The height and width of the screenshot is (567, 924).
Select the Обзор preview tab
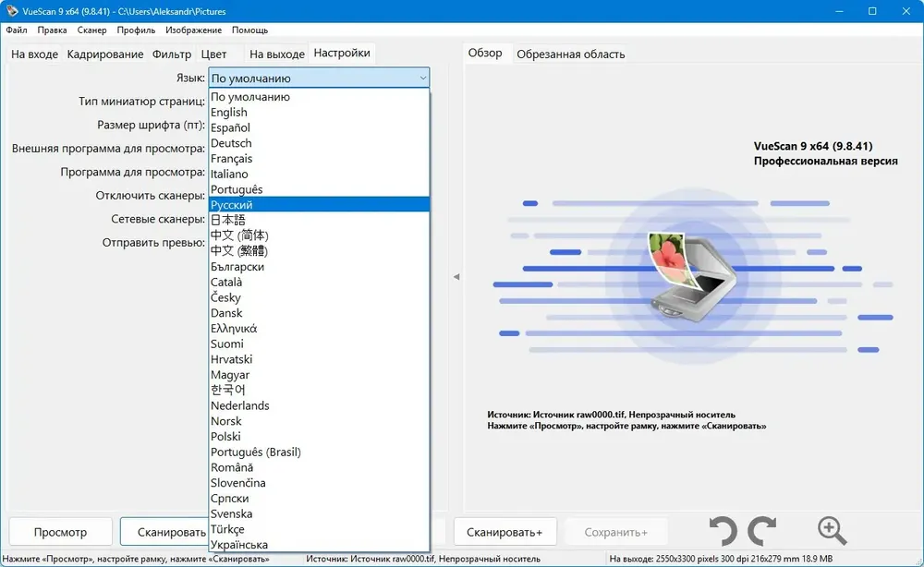coord(485,53)
